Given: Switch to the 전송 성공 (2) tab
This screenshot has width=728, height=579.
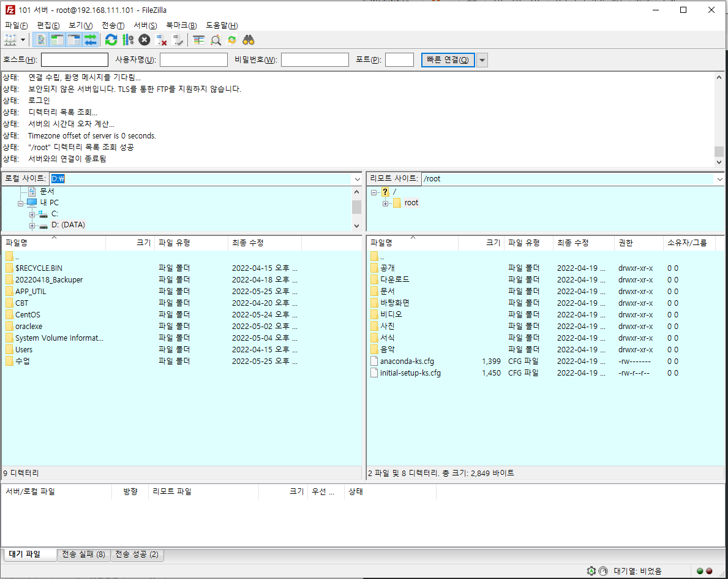Looking at the screenshot, I should 137,554.
